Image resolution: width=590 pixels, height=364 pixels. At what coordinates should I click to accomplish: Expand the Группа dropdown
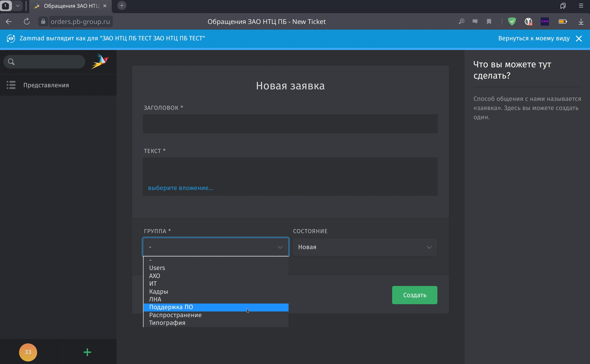point(216,247)
